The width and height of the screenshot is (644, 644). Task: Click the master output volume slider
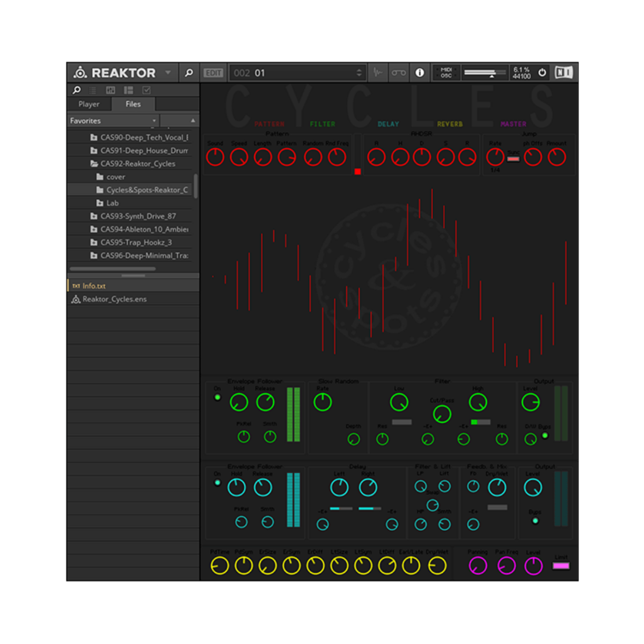click(x=485, y=72)
